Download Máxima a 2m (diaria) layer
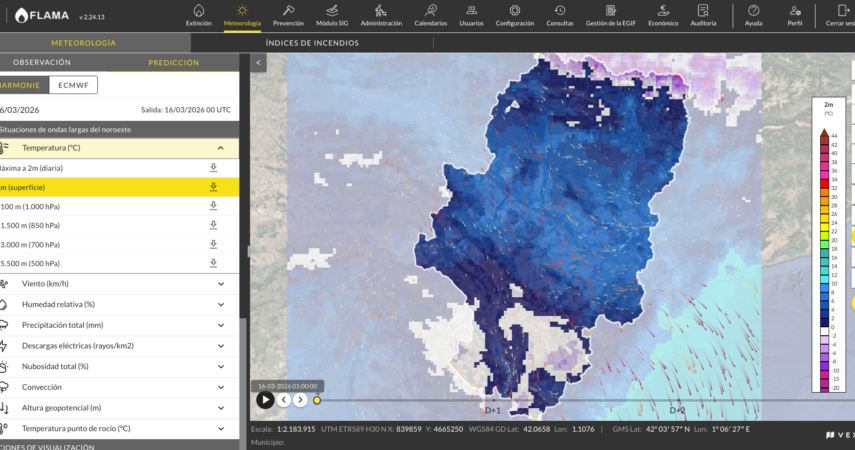The image size is (855, 450). coord(213,168)
